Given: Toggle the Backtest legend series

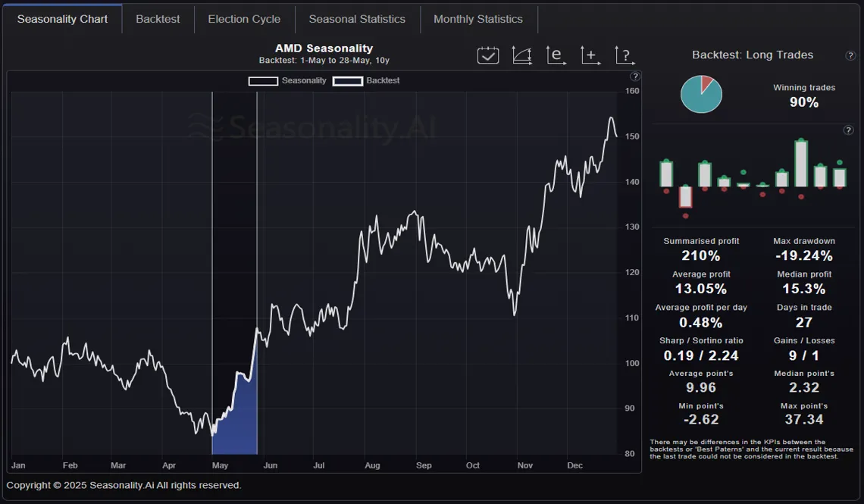Looking at the screenshot, I should (x=366, y=81).
